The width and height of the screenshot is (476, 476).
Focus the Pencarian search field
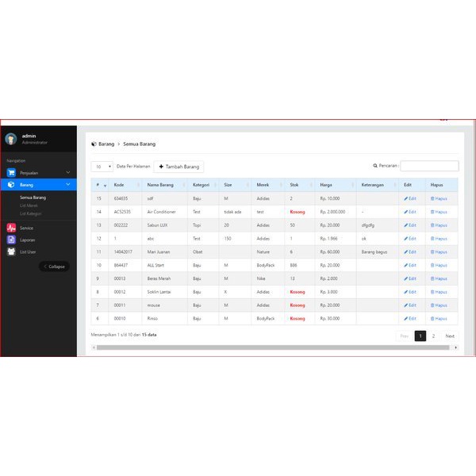coord(429,166)
